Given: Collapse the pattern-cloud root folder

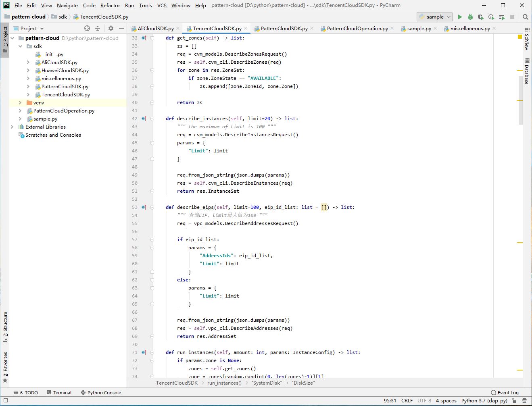Looking at the screenshot, I should (13, 38).
